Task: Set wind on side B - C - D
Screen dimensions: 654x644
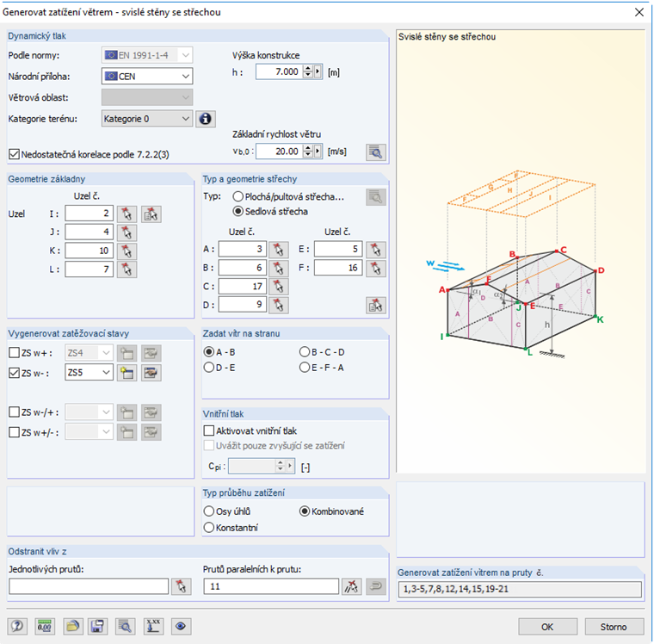Action: (305, 352)
